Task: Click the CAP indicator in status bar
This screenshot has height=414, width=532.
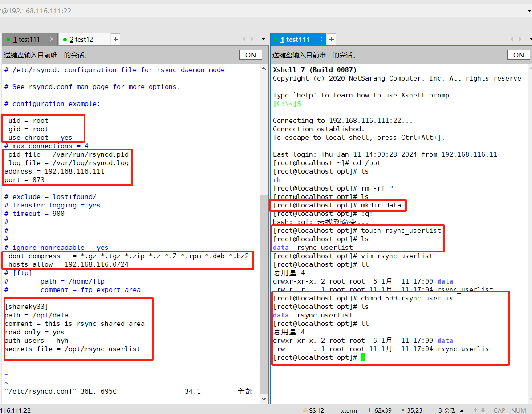Action: (x=500, y=410)
